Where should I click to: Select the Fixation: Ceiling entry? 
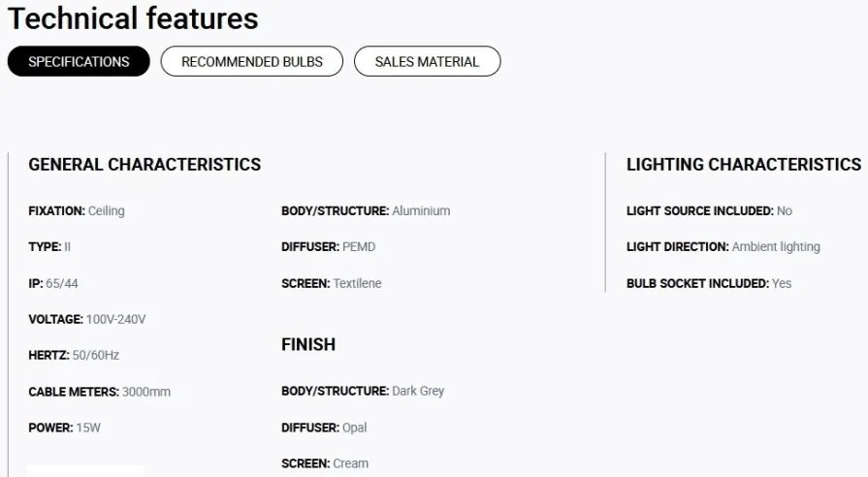(77, 210)
